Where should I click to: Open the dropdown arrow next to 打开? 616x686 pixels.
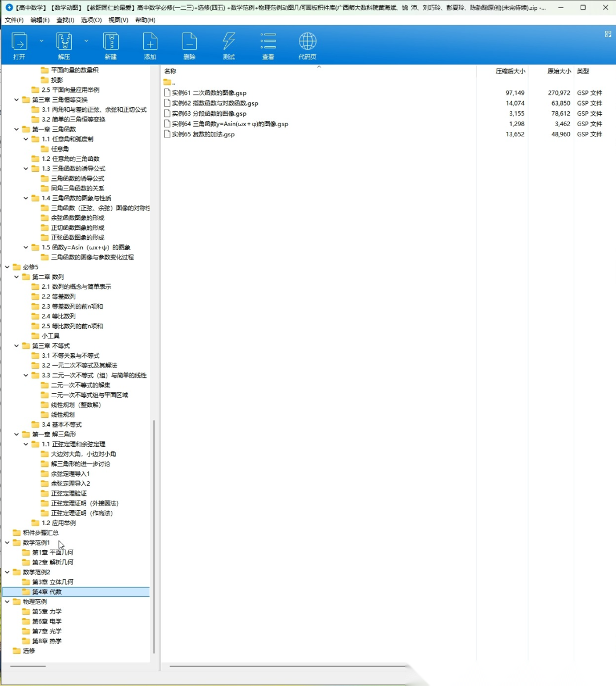(42, 41)
